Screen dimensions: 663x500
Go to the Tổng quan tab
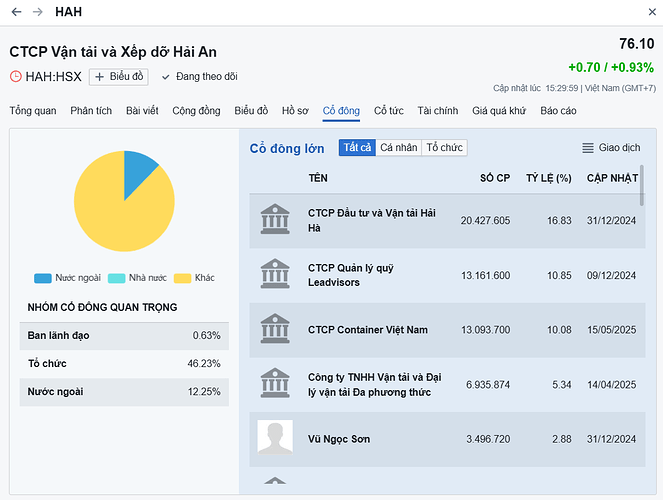point(33,110)
